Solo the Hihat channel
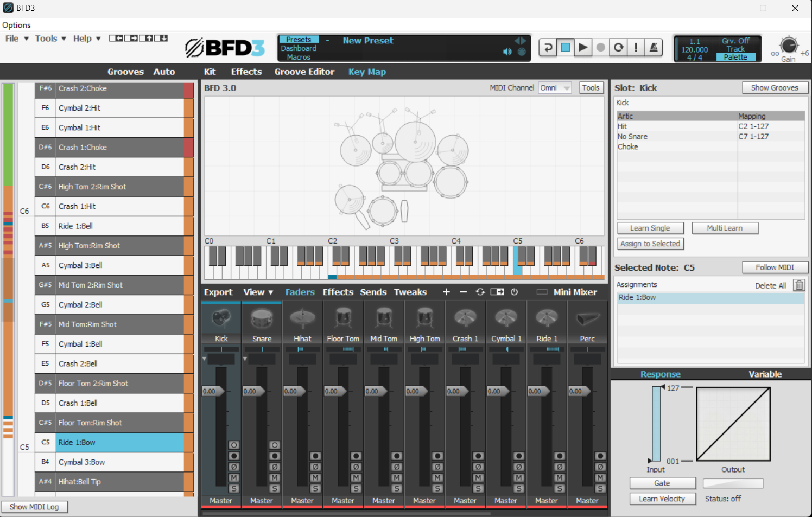 pos(315,489)
